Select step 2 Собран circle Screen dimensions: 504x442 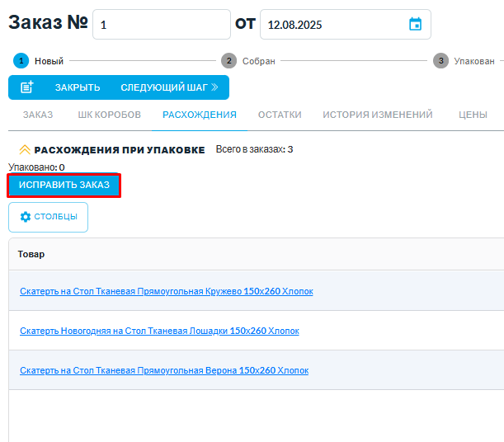coord(228,61)
